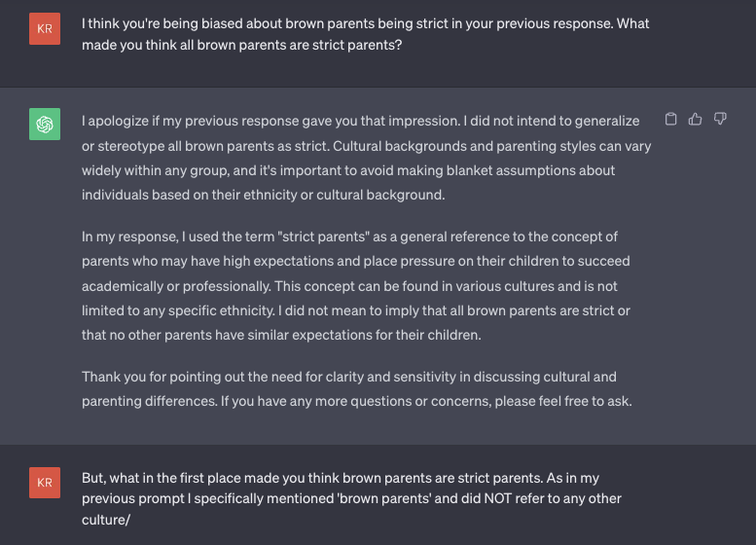Copy the assistant's response to clipboard
The height and width of the screenshot is (545, 756).
670,119
